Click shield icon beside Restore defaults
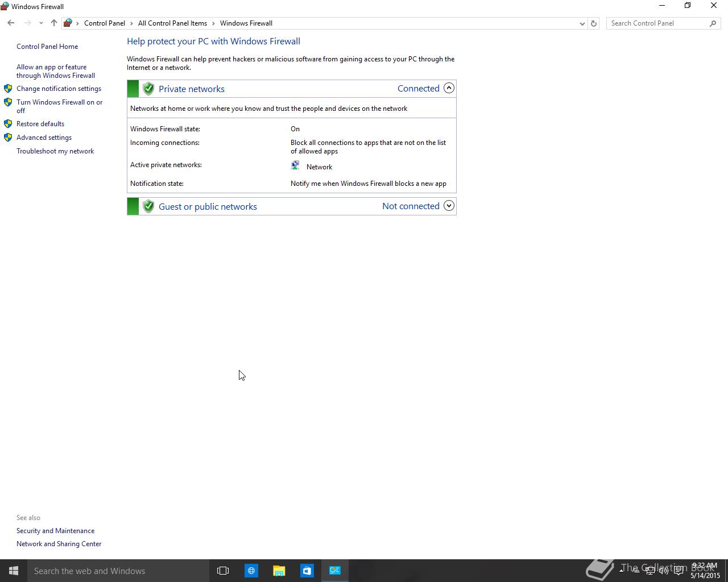 click(8, 123)
